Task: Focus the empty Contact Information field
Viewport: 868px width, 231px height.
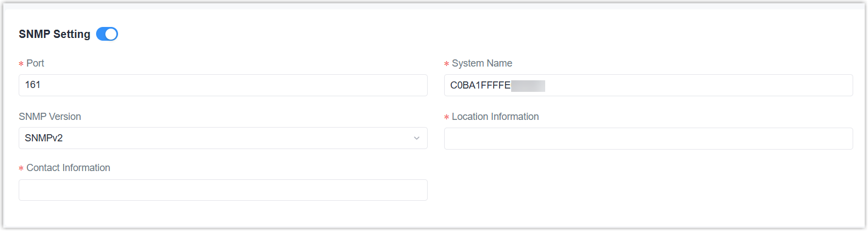Action: [x=223, y=190]
